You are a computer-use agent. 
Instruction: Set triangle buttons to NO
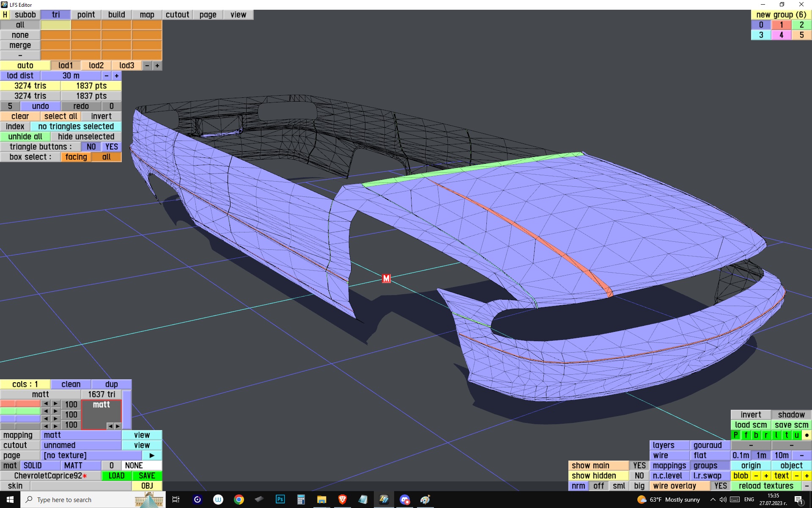click(x=91, y=147)
